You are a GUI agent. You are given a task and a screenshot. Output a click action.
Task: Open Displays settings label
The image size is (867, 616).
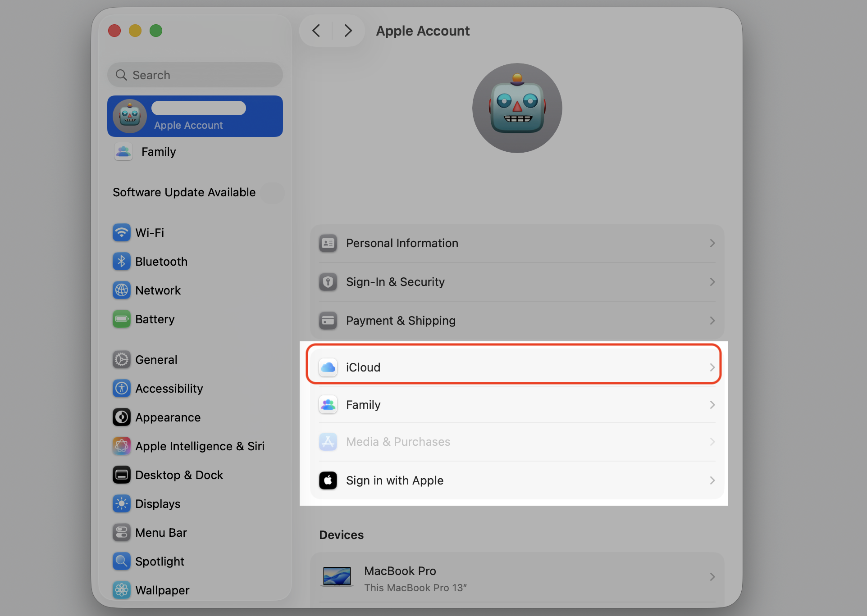[158, 504]
